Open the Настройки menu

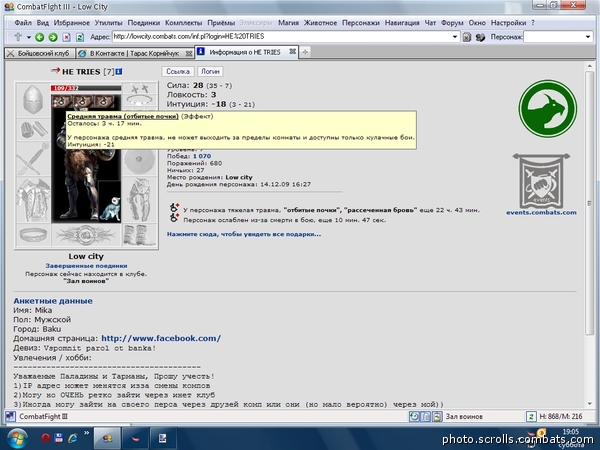point(509,23)
